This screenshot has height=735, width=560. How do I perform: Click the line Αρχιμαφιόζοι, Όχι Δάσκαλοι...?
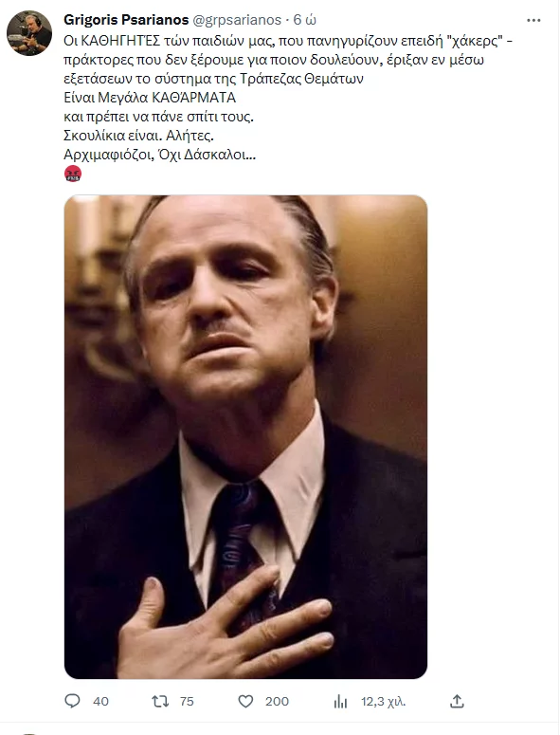click(x=160, y=155)
